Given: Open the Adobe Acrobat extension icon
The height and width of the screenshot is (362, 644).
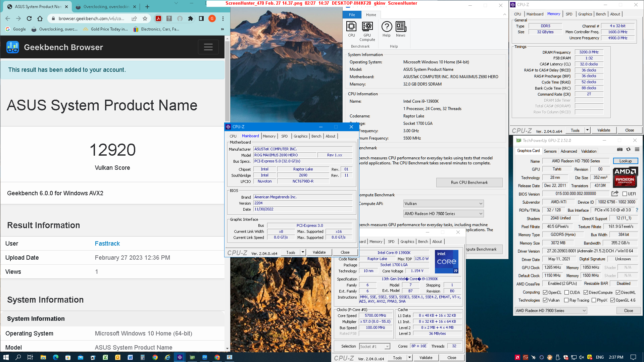Looking at the screenshot, I should click(x=158, y=18).
